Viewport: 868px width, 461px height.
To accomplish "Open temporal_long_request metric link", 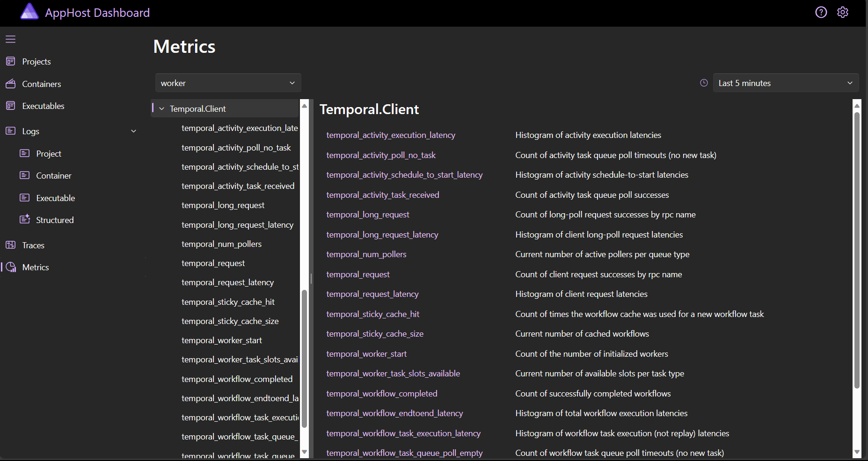I will point(368,215).
